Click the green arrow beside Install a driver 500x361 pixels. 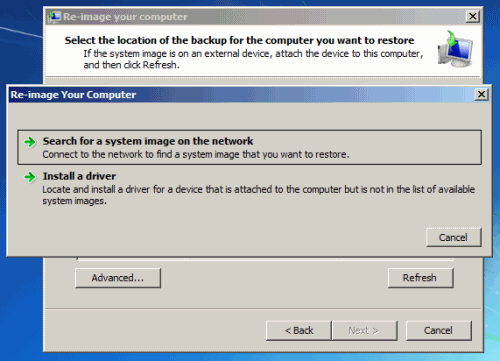point(30,177)
